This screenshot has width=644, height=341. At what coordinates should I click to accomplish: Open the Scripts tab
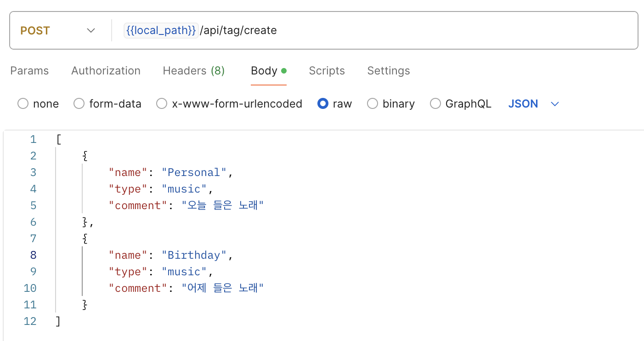[327, 71]
